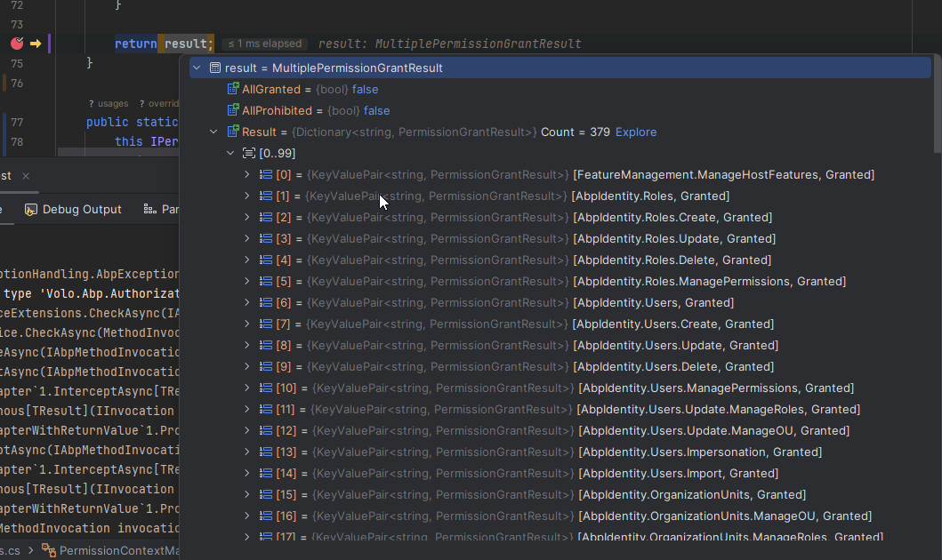Click the AllProhibited property icon
942x560 pixels.
(x=234, y=111)
